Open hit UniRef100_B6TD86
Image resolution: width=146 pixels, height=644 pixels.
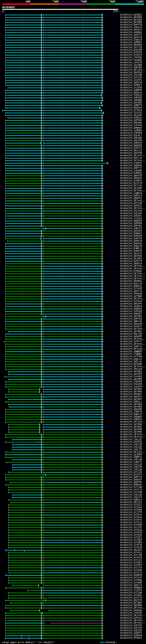pyautogui.click(x=131, y=17)
